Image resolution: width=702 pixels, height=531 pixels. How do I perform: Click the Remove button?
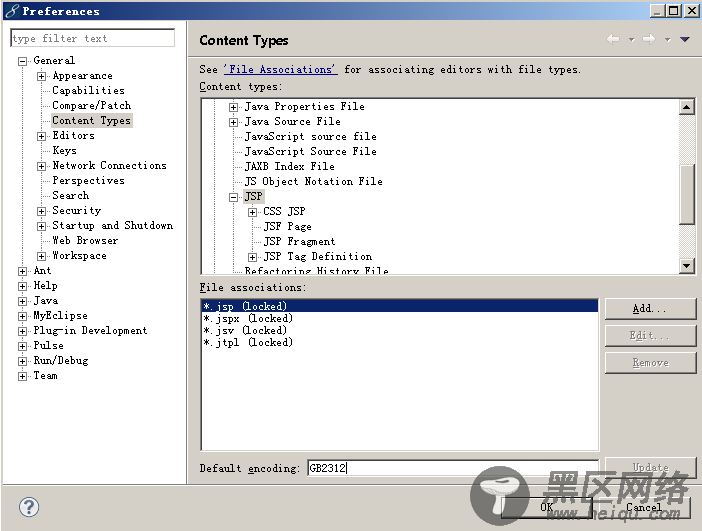tap(651, 363)
